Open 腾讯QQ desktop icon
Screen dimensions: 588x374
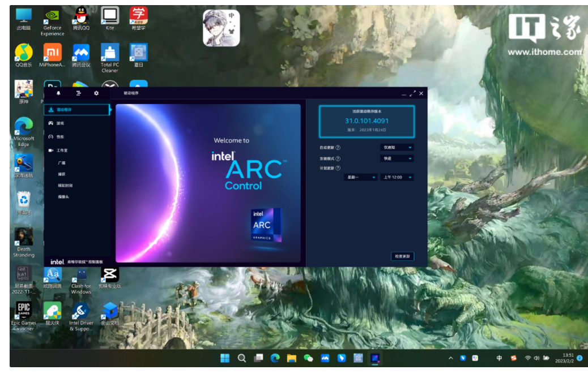point(81,19)
